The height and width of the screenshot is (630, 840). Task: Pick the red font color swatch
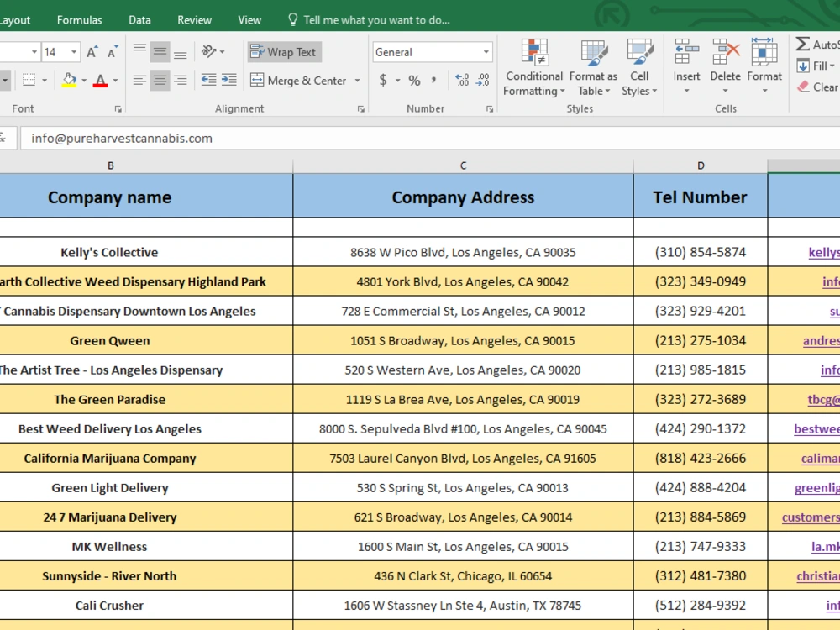pyautogui.click(x=100, y=81)
